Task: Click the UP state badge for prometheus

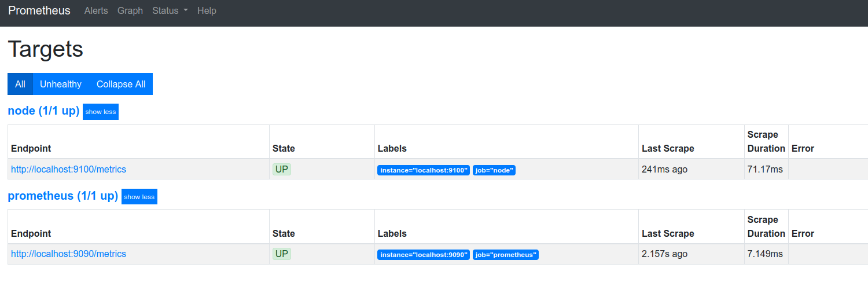Action: 282,254
